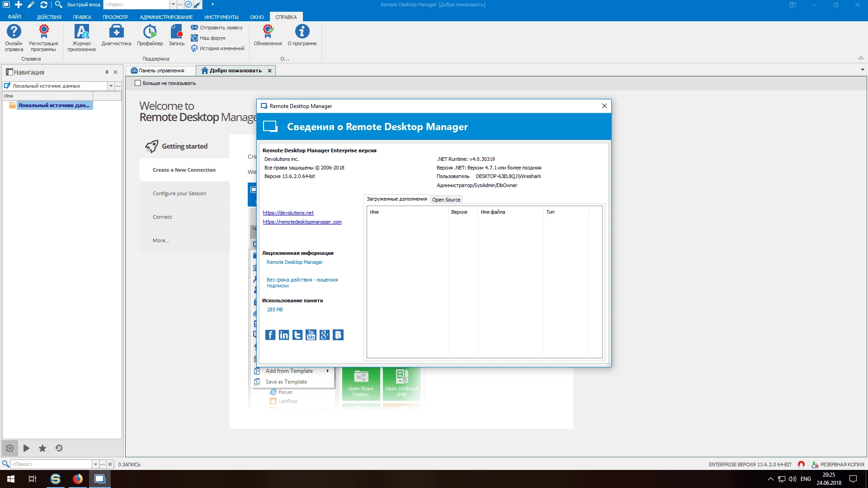Click the Быстрый вход host input field
Viewport: 868px width, 488px height.
[x=137, y=5]
